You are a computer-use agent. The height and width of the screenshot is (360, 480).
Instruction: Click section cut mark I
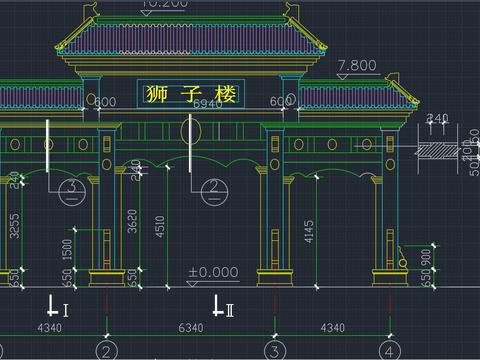tap(58, 306)
